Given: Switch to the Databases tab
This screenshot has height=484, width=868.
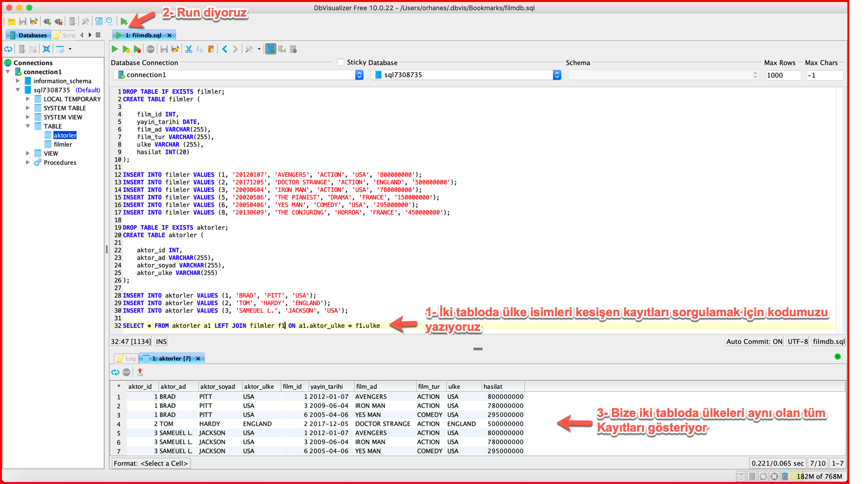Looking at the screenshot, I should (28, 35).
